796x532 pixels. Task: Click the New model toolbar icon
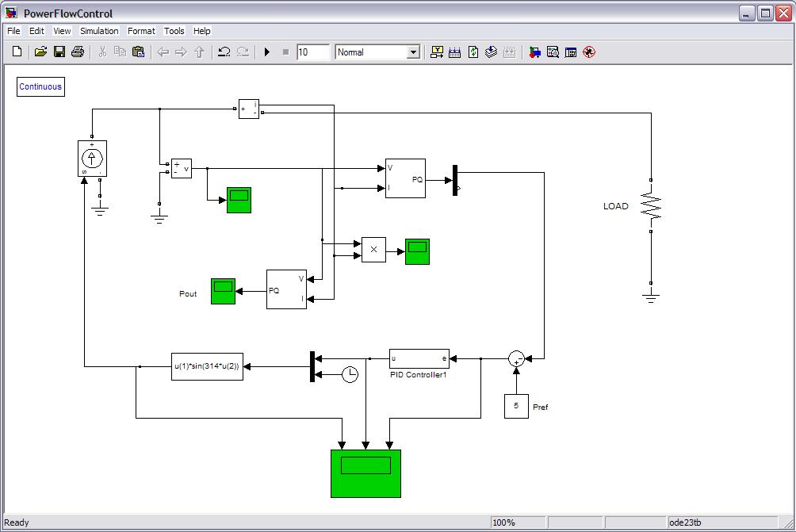(x=17, y=52)
